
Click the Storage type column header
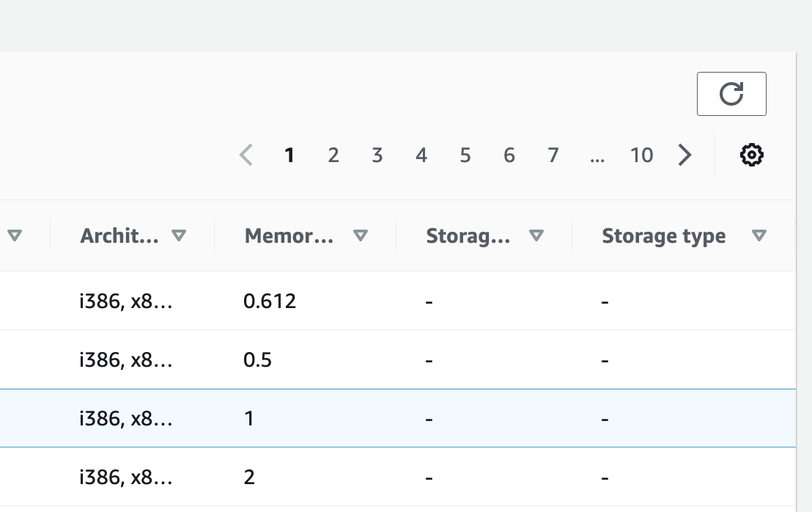663,235
